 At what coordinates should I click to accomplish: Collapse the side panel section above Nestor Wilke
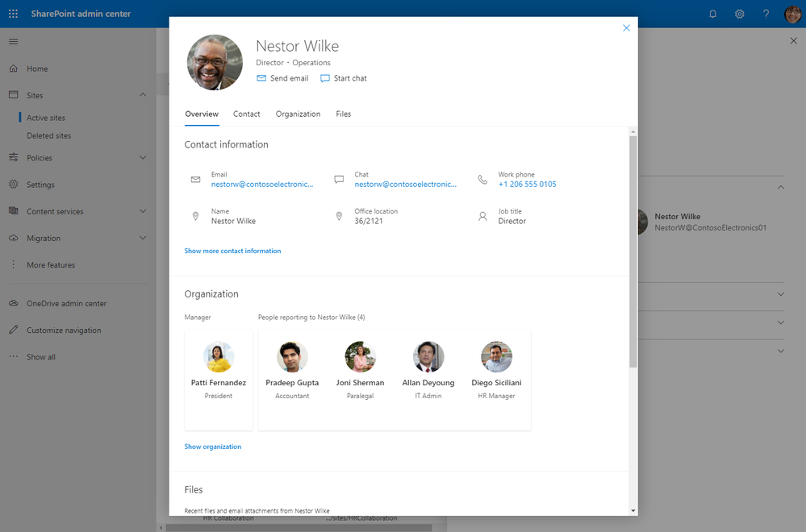(x=780, y=188)
